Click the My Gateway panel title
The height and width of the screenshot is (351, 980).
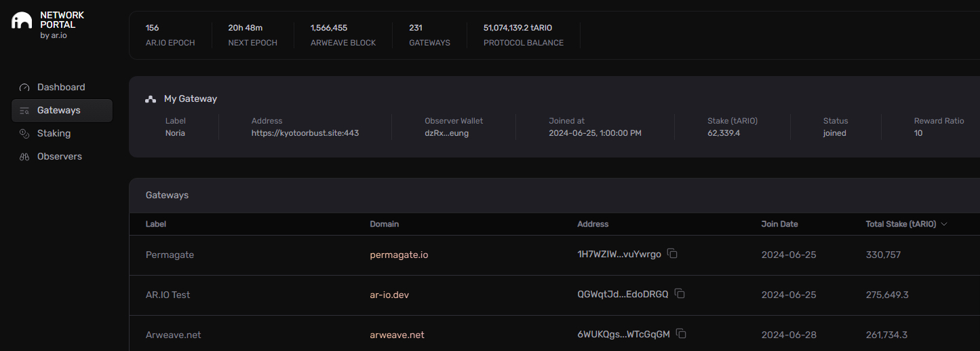pos(191,99)
